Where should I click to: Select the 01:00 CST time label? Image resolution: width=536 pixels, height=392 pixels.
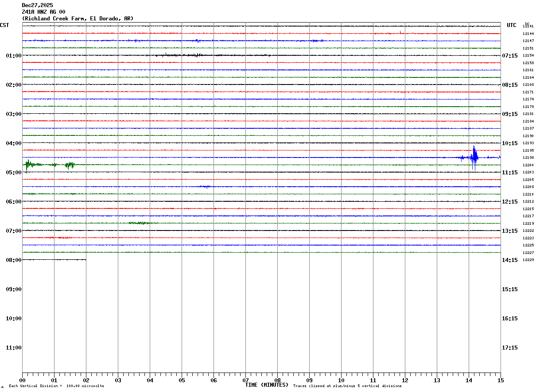click(14, 56)
